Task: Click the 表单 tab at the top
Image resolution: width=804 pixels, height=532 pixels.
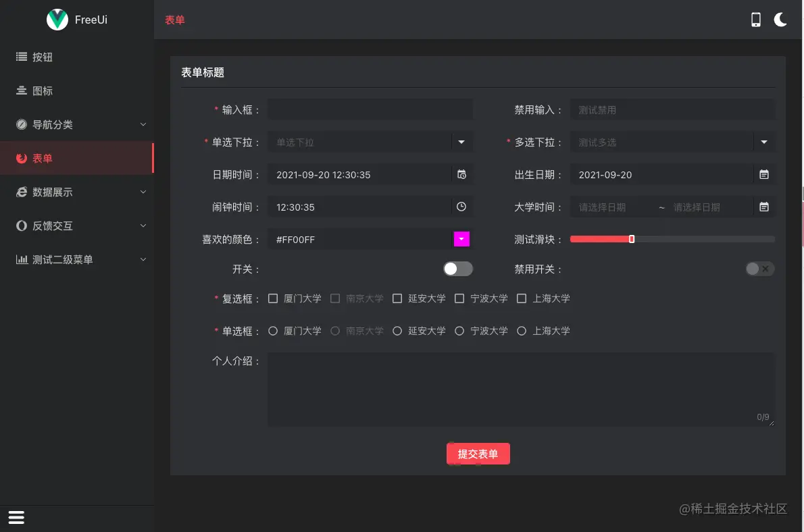Action: click(174, 20)
